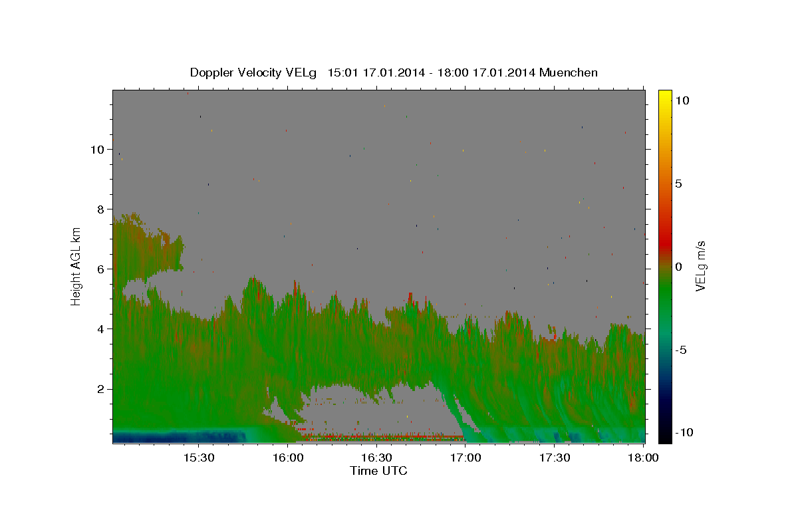Click the colorbar value 5 label

(x=678, y=184)
